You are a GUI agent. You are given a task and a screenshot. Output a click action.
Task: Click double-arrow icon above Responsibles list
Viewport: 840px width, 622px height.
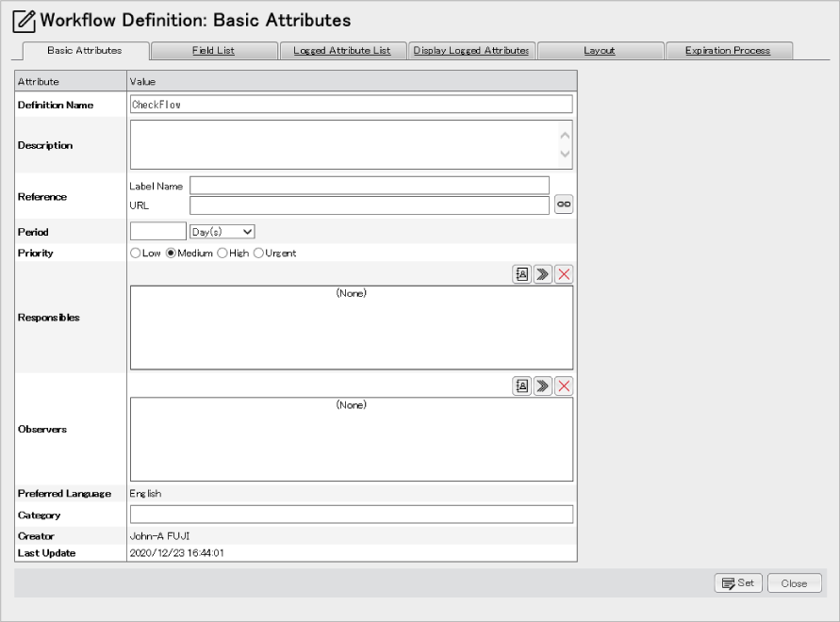543,274
